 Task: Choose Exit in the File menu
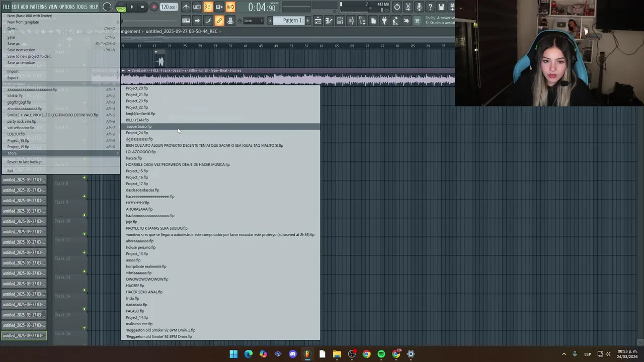coord(60,170)
